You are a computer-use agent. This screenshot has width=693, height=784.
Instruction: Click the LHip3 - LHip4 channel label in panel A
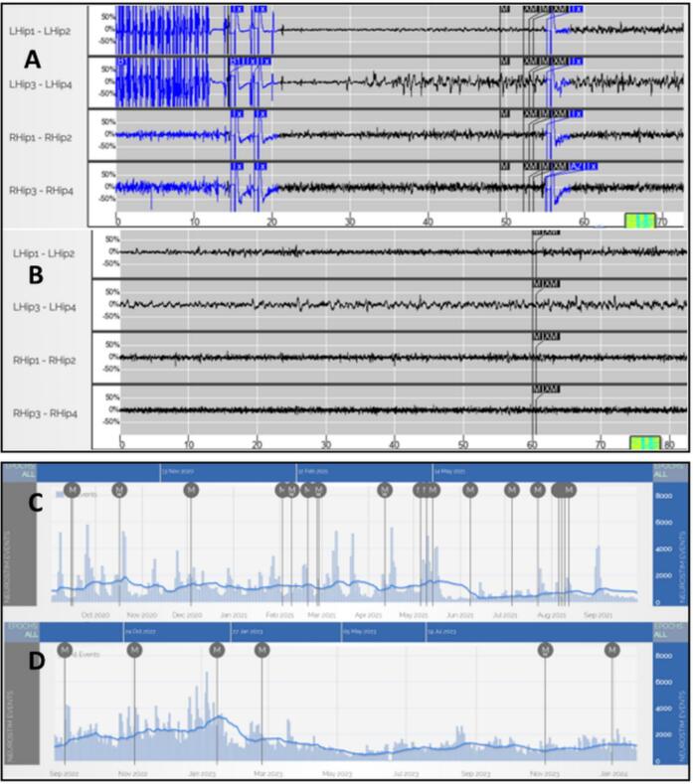41,84
